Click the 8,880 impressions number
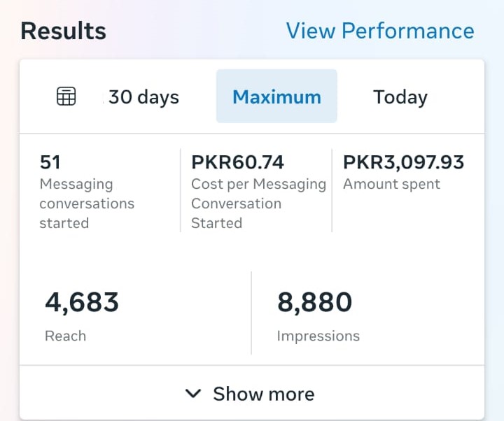This screenshot has height=421, width=504. [314, 303]
